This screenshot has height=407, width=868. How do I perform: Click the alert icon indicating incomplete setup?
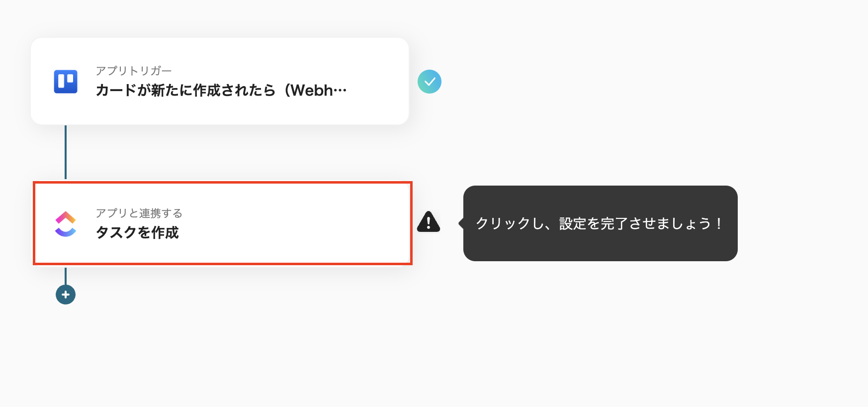(x=428, y=222)
